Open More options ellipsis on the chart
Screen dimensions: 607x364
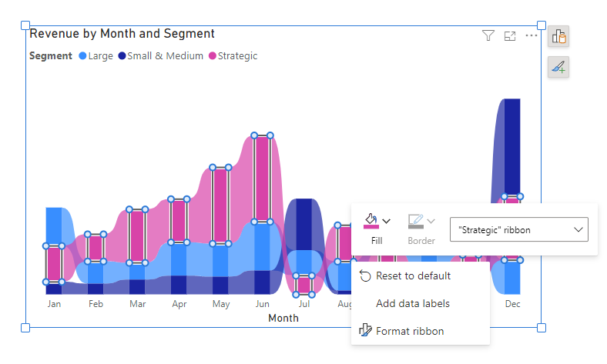pos(532,35)
